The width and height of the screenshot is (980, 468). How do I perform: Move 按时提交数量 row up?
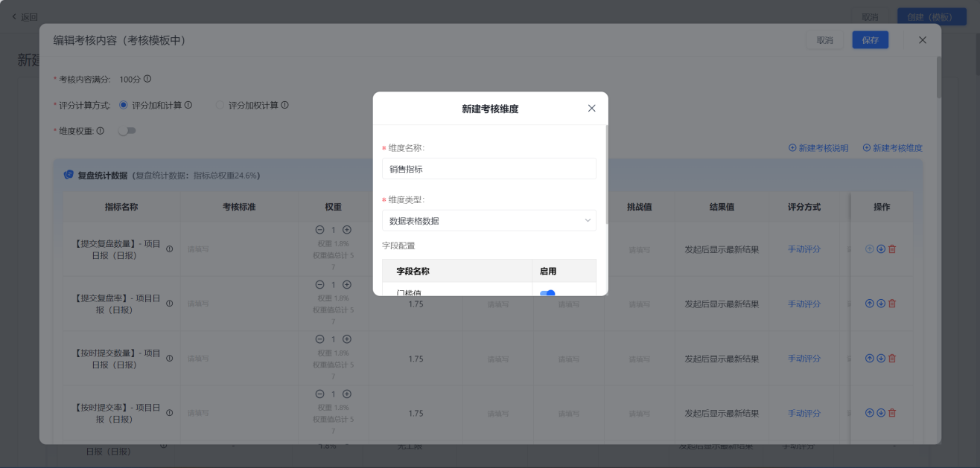870,359
